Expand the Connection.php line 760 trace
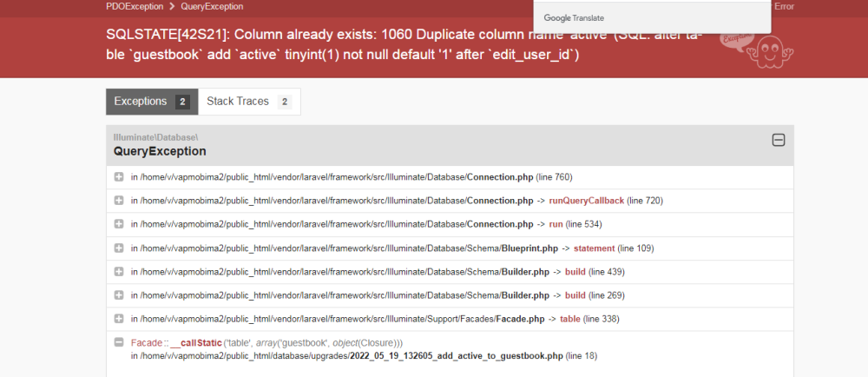Viewport: 868px width, 377px height. click(119, 177)
